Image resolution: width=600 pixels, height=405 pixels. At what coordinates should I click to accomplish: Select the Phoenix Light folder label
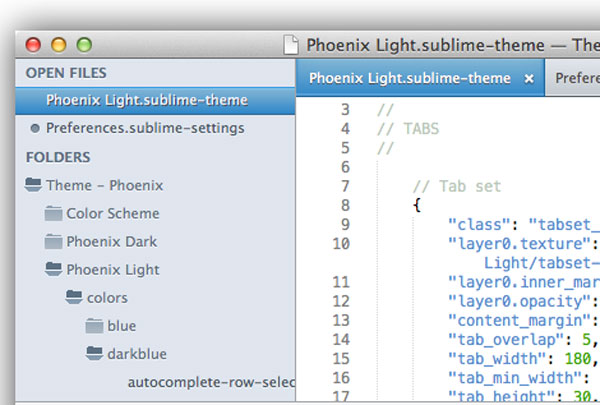pos(112,270)
